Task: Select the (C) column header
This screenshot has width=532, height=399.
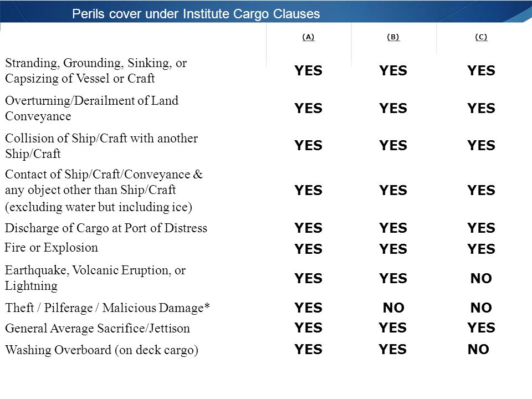Action: coord(481,37)
